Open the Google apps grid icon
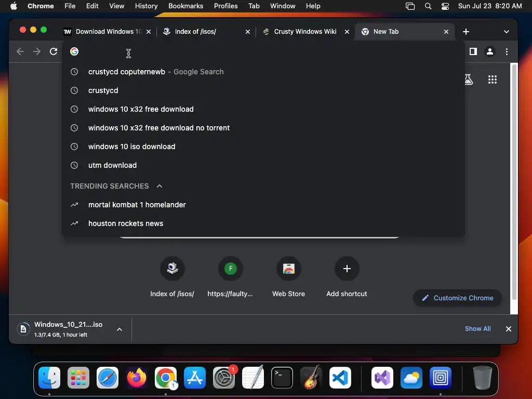This screenshot has height=399, width=532. 493,79
